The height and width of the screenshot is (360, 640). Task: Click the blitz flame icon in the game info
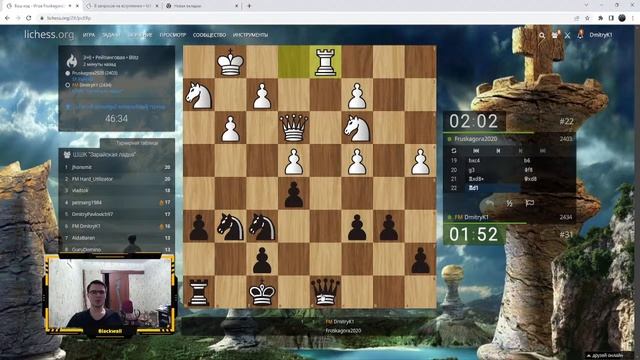click(x=72, y=61)
